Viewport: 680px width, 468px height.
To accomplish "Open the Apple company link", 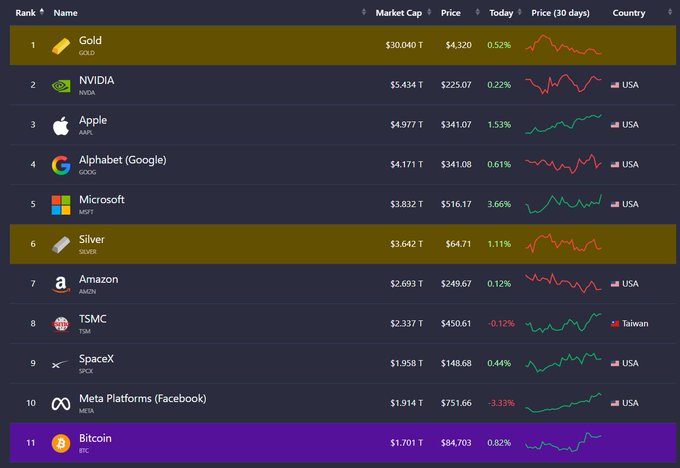I will tap(93, 120).
